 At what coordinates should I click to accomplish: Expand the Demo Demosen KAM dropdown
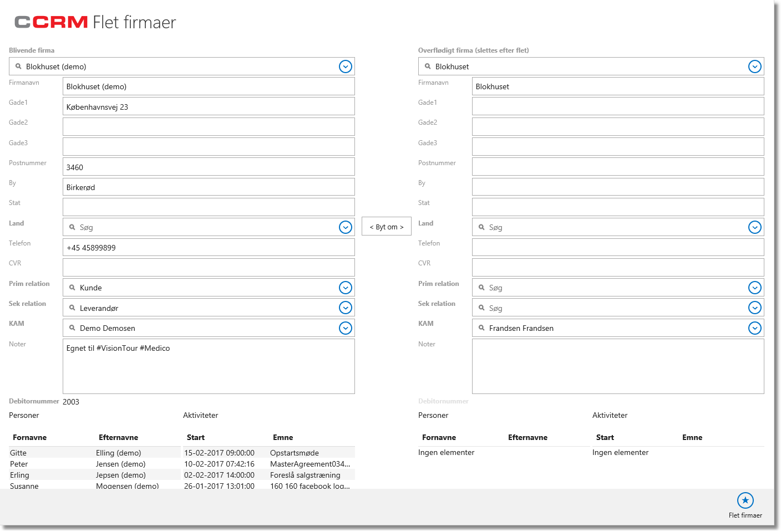click(x=346, y=328)
